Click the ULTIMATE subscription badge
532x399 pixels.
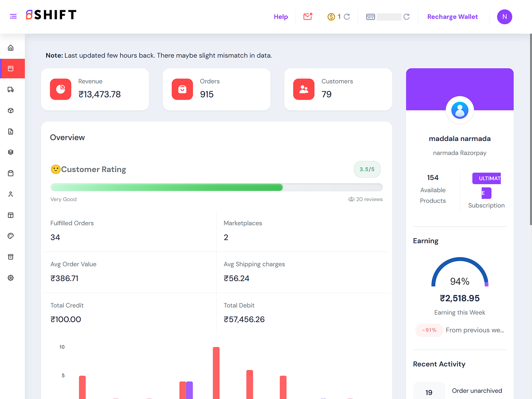click(486, 186)
